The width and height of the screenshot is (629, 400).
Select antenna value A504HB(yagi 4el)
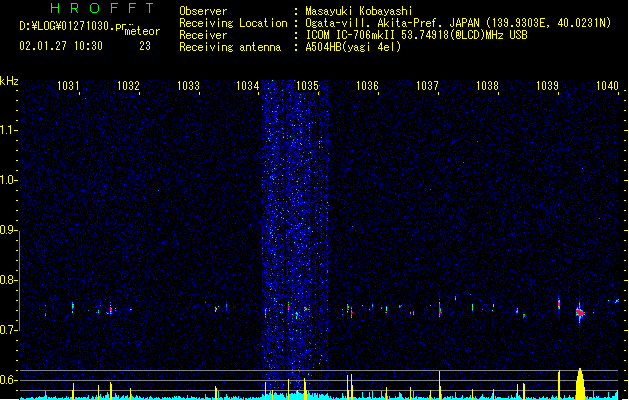pyautogui.click(x=353, y=47)
